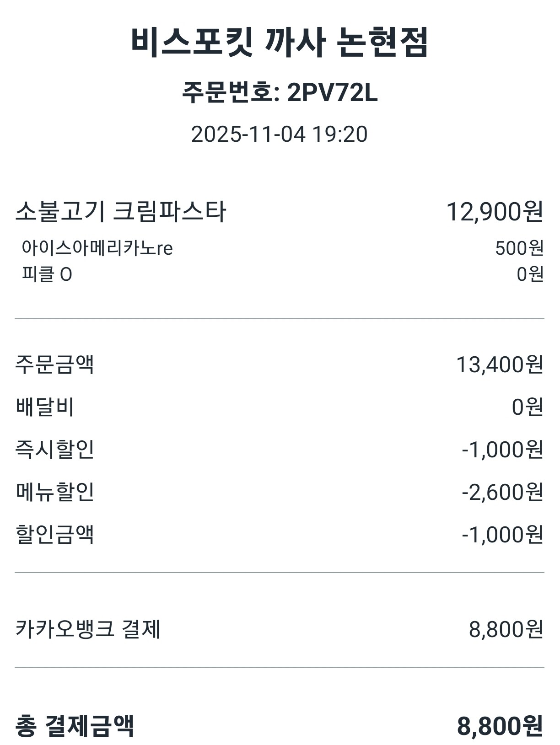Tap the 0원 delivery fee value
560x745 pixels.
(x=527, y=407)
